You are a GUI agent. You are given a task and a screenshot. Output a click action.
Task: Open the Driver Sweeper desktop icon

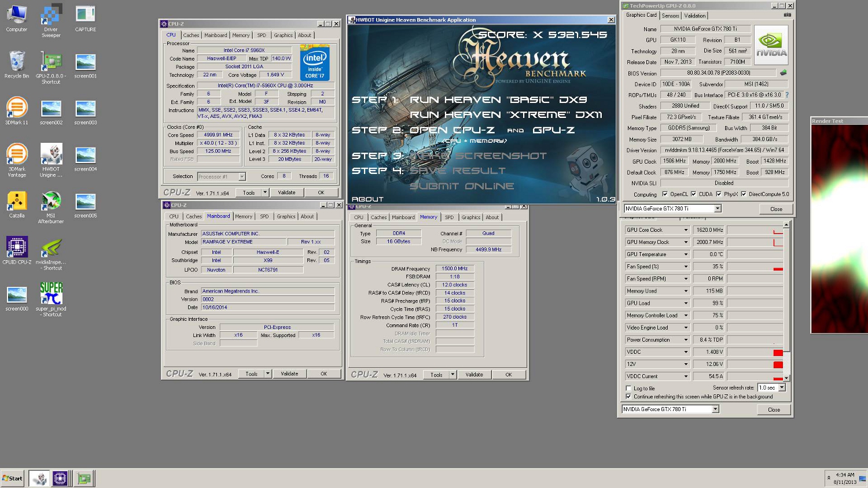pyautogui.click(x=51, y=21)
